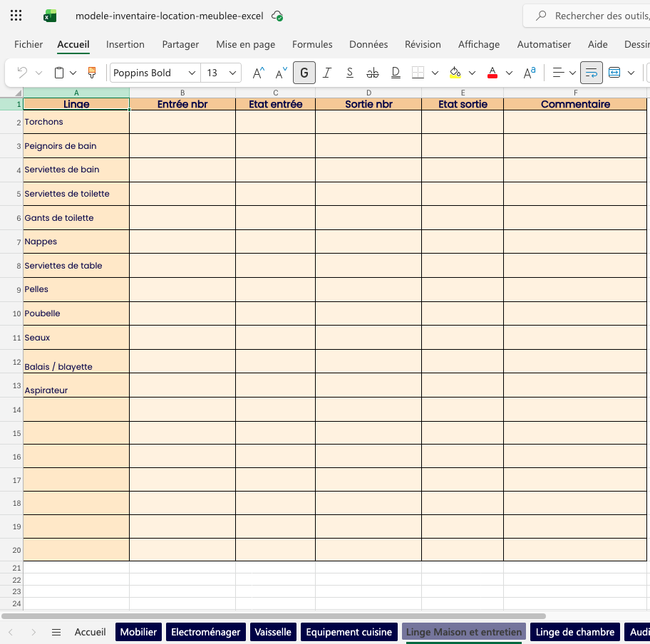Switch to Electroménager sheet tab
650x644 pixels.
click(205, 632)
